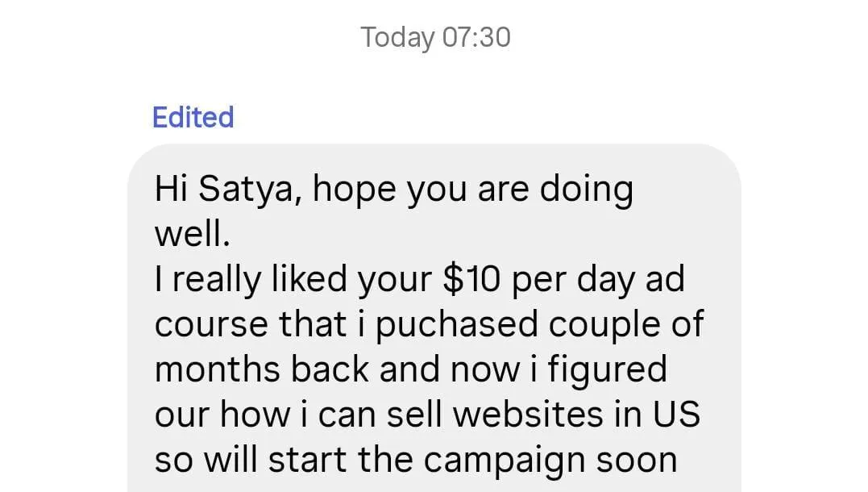Screen dimensions: 868x492
Task: Click the word 'well.' in message
Action: pyautogui.click(x=192, y=234)
